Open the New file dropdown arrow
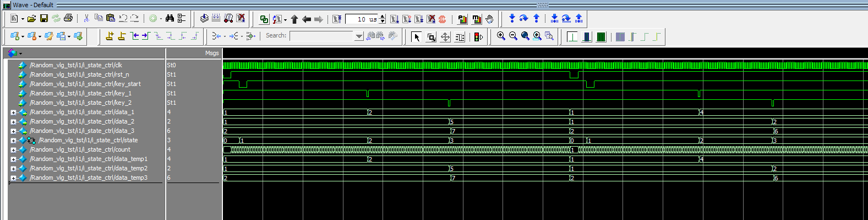The height and width of the screenshot is (220, 868). pos(23,19)
